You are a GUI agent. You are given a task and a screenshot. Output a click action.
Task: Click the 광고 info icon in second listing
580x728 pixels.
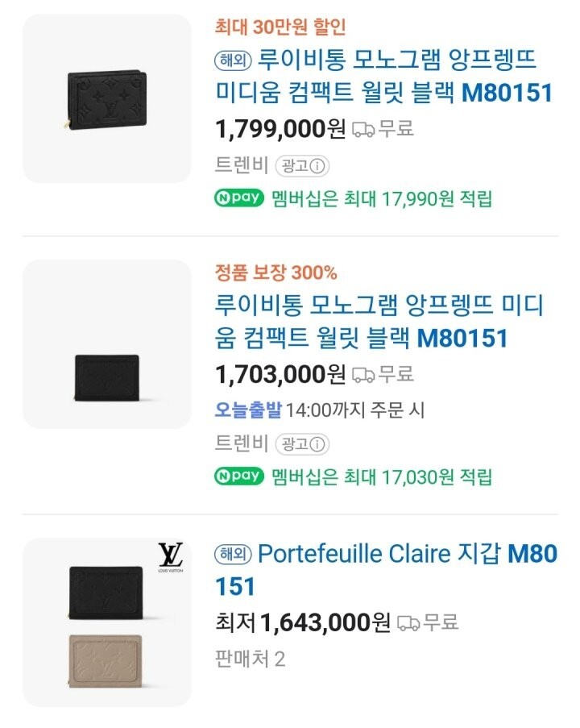[317, 443]
